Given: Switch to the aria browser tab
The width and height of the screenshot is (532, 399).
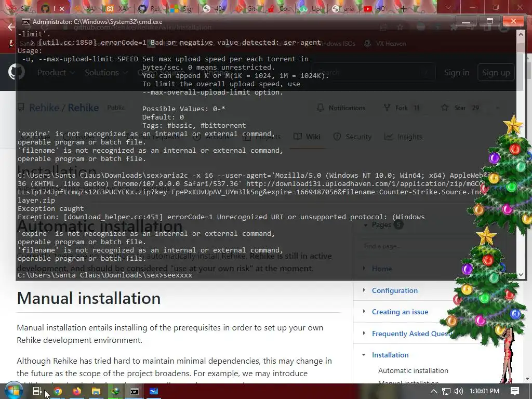Looking at the screenshot, I should [344, 8].
